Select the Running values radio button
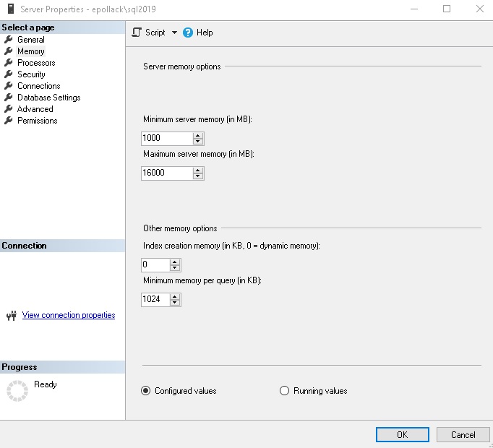Image resolution: width=493 pixels, height=448 pixels. 284,391
